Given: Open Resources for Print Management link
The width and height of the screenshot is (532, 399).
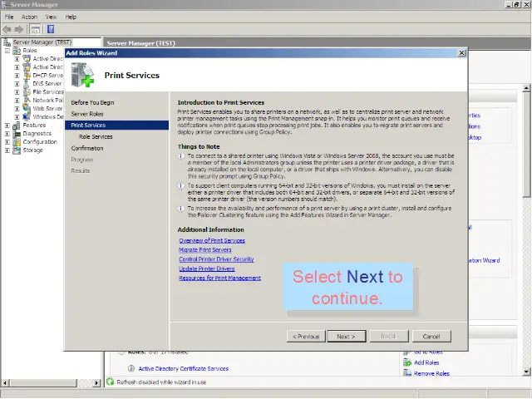Looking at the screenshot, I should [x=219, y=278].
